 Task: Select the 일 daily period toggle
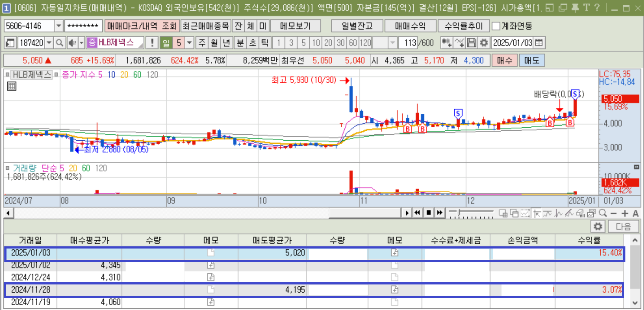(166, 43)
